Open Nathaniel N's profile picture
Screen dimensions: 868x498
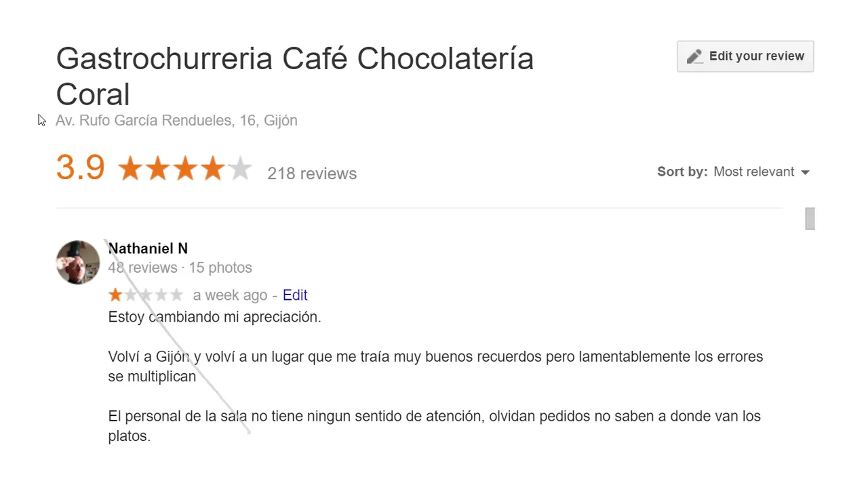click(x=78, y=262)
